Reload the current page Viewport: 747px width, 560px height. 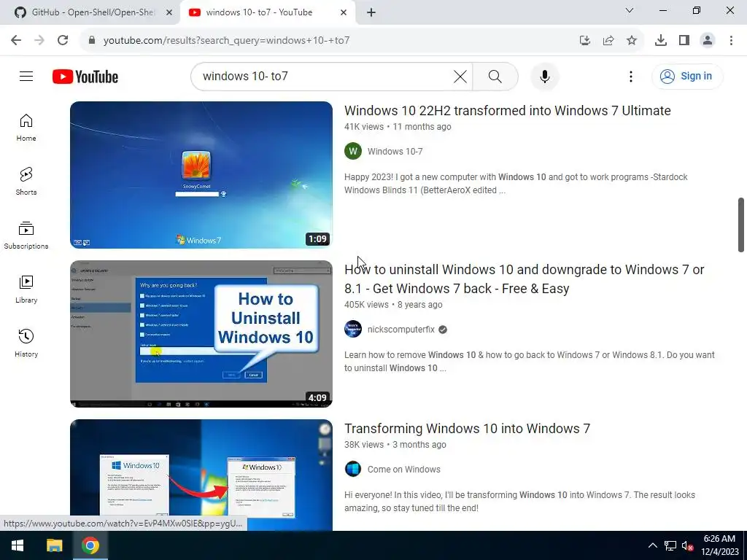pyautogui.click(x=63, y=40)
